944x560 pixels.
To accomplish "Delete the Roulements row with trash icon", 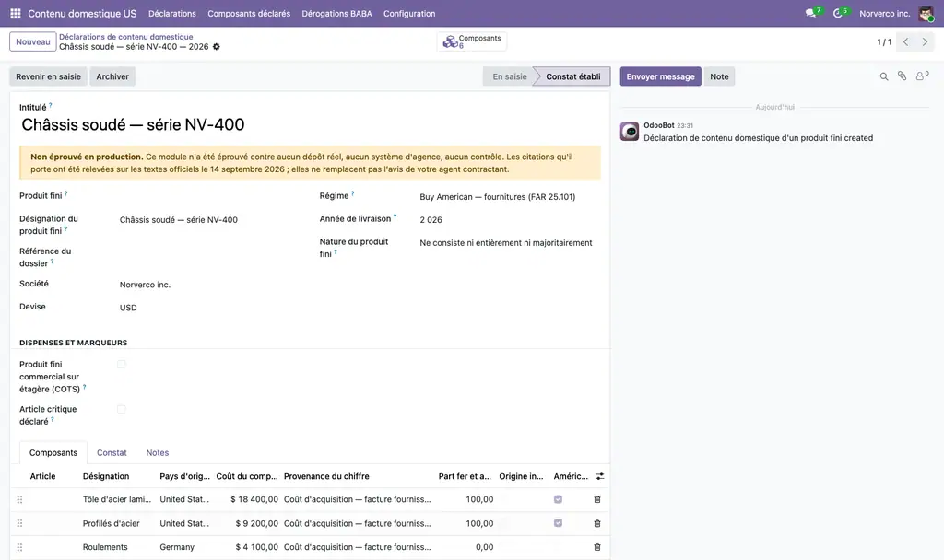I will (597, 547).
